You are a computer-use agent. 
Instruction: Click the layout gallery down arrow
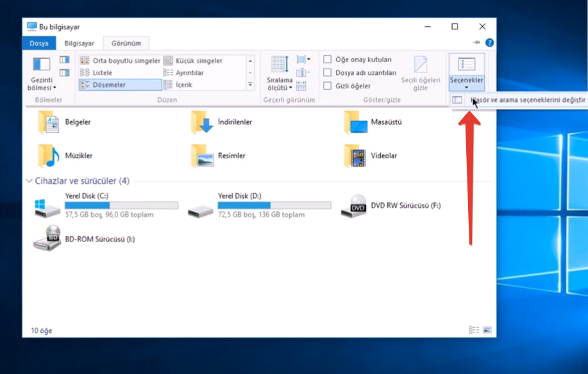pos(250,72)
